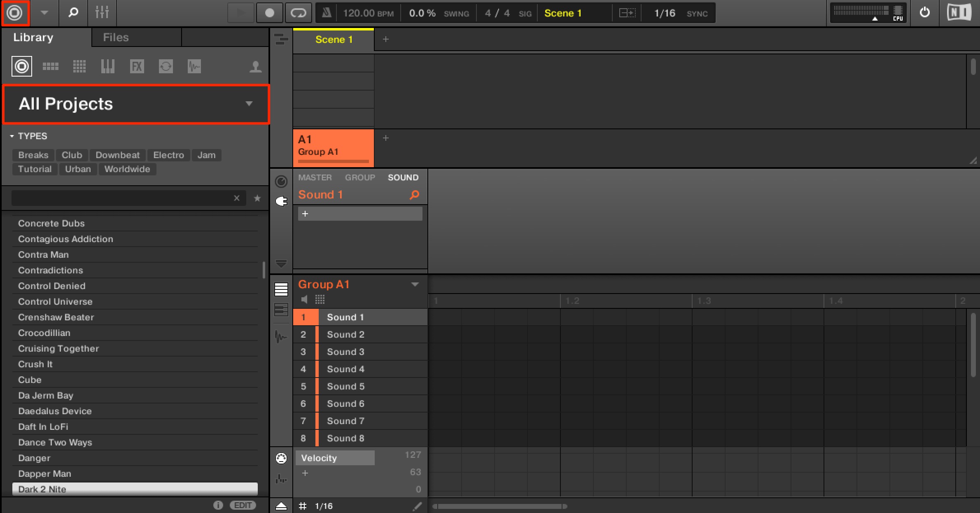Add modulation lane below Velocity

305,473
